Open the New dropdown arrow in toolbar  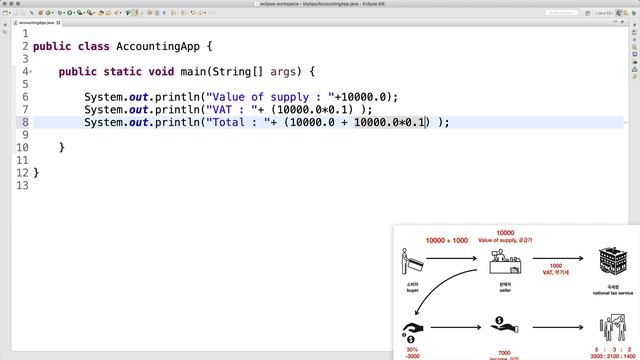click(x=10, y=13)
